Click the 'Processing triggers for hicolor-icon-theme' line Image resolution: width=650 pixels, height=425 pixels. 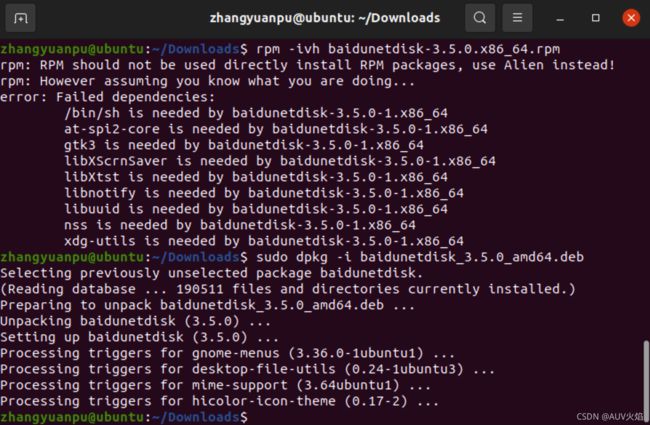219,401
